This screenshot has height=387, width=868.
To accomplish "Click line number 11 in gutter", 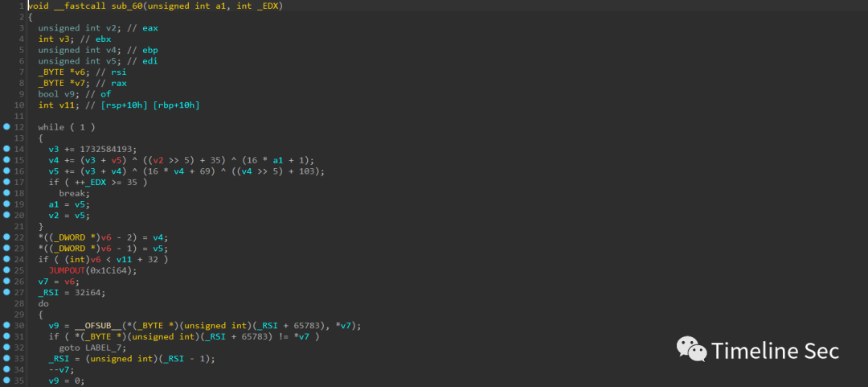I will pyautogui.click(x=19, y=116).
